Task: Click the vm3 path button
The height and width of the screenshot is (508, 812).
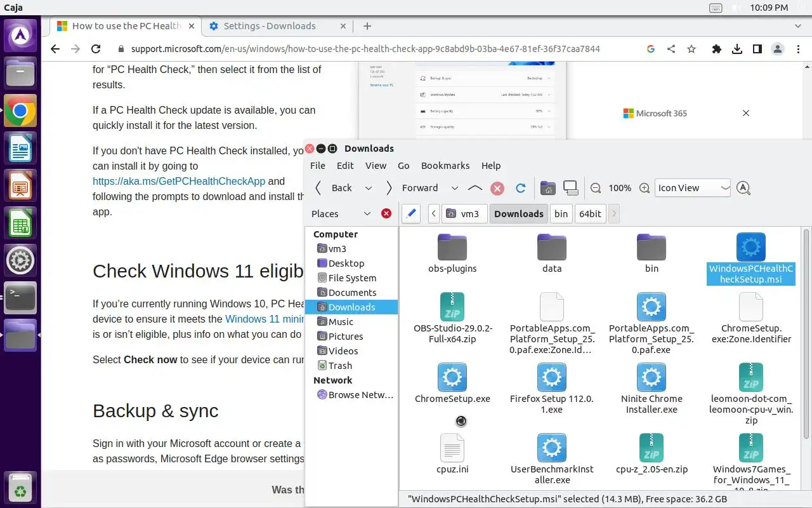Action: point(464,213)
